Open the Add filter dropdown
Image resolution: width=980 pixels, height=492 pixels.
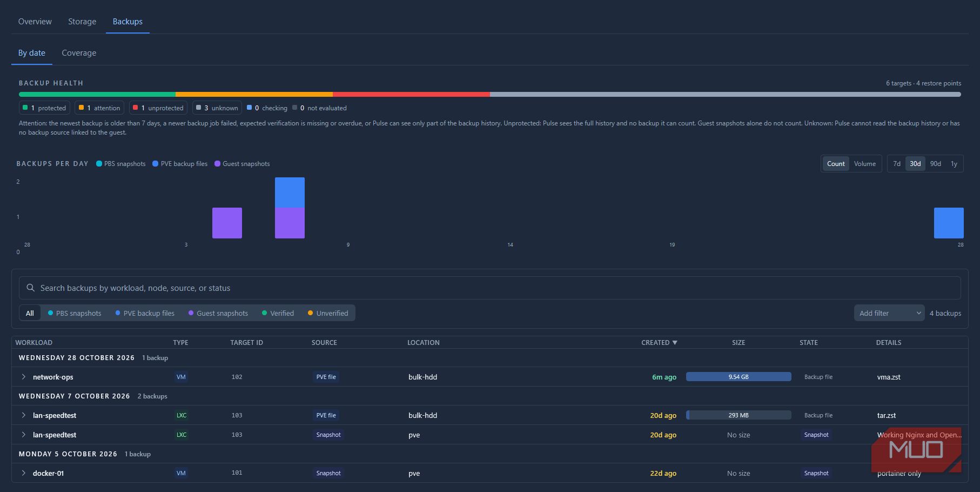click(x=889, y=313)
